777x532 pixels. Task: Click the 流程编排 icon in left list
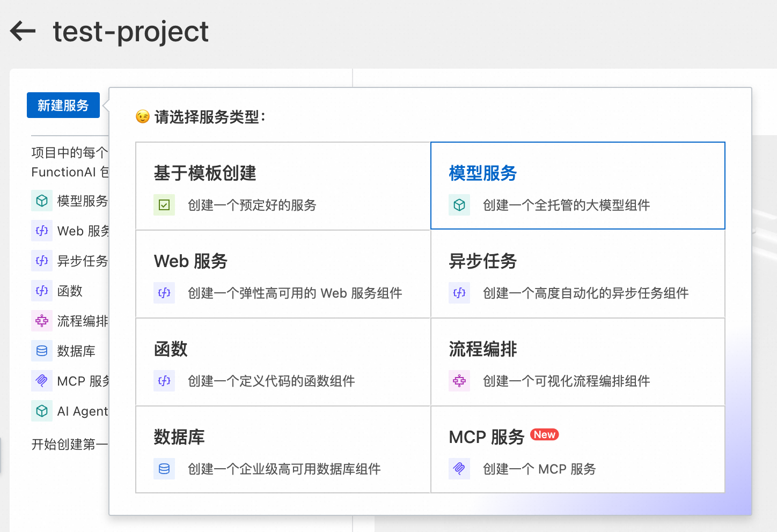[42, 321]
